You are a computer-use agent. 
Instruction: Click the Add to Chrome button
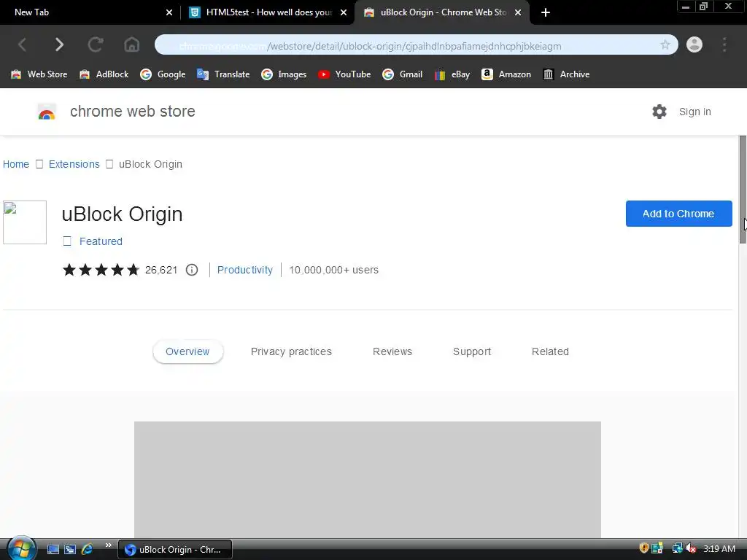[678, 214]
